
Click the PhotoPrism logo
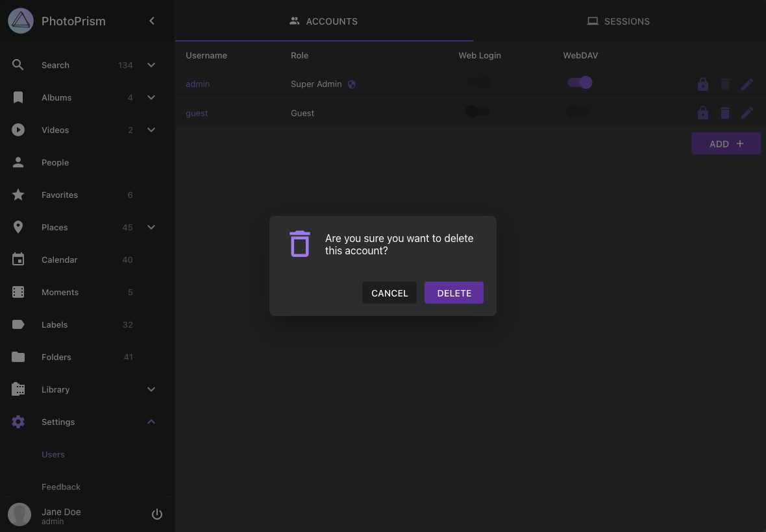tap(20, 20)
